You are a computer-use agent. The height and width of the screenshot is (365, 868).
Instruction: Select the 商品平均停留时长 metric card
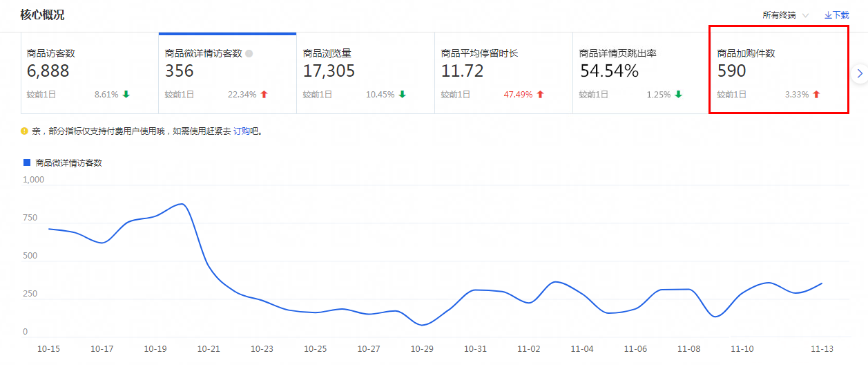[503, 73]
